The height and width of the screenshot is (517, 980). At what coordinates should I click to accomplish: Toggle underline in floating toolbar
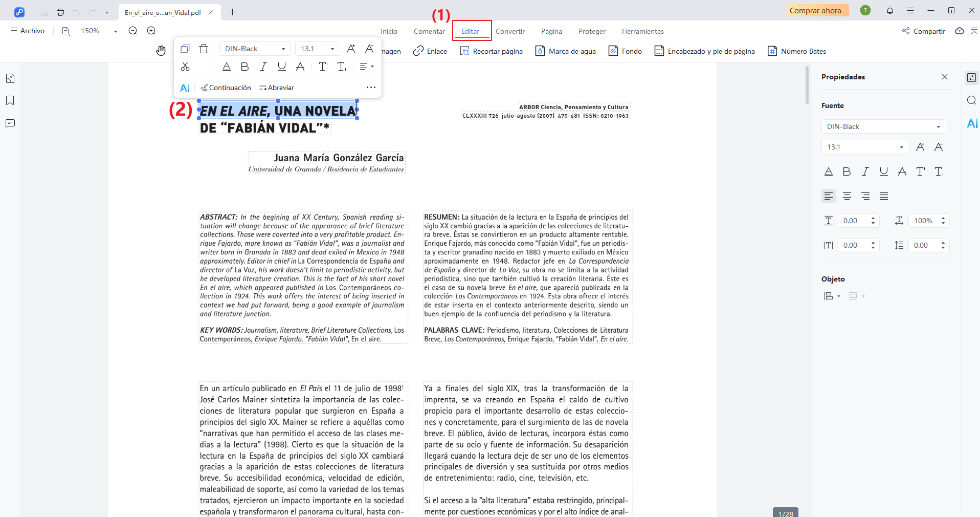[x=282, y=67]
